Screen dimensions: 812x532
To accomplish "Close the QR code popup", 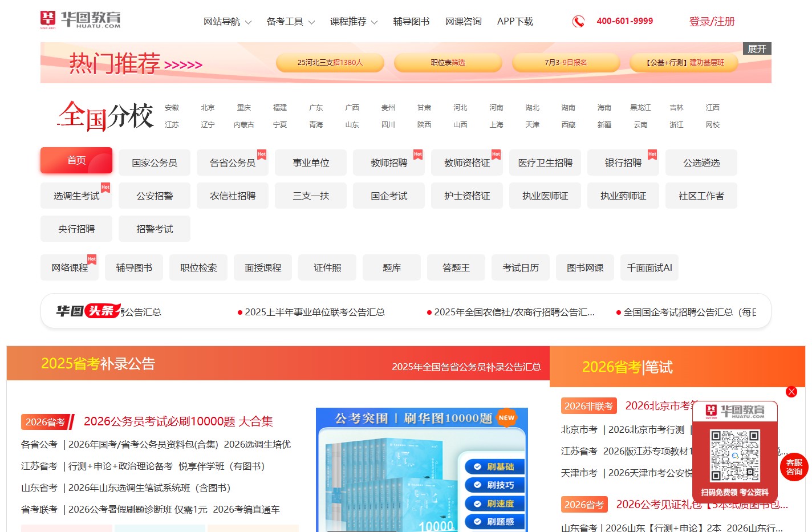I will coord(791,392).
